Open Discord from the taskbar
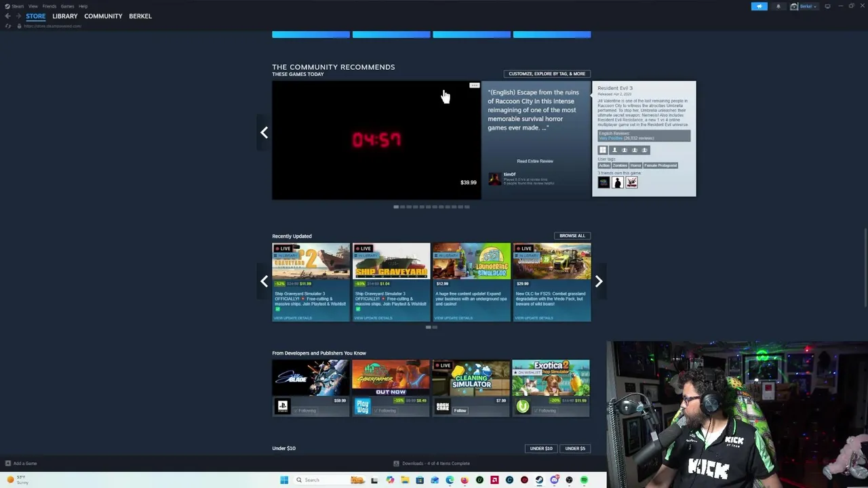Image resolution: width=868 pixels, height=488 pixels. click(554, 480)
